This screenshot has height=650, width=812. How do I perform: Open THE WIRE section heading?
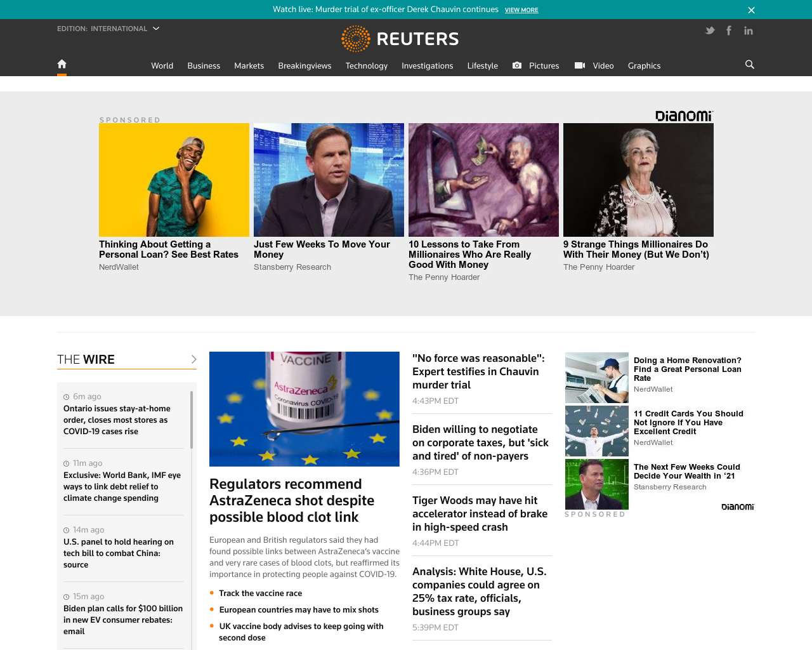[86, 359]
